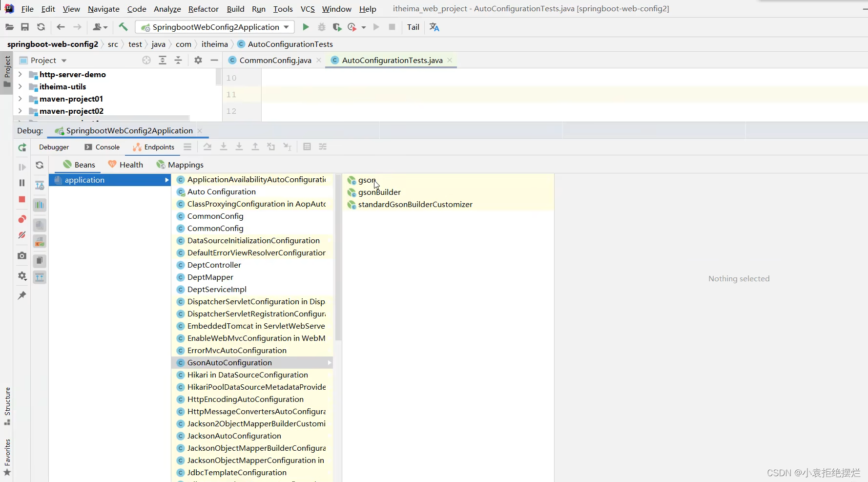The width and height of the screenshot is (868, 482).
Task: Expand the http-server-demo module
Action: [x=20, y=74]
